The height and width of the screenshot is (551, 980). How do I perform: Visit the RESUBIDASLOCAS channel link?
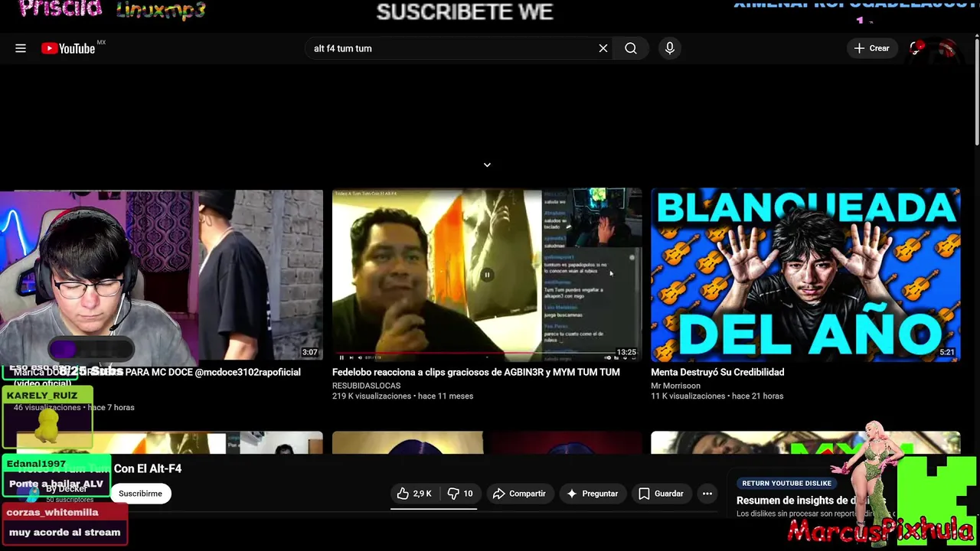367,386
